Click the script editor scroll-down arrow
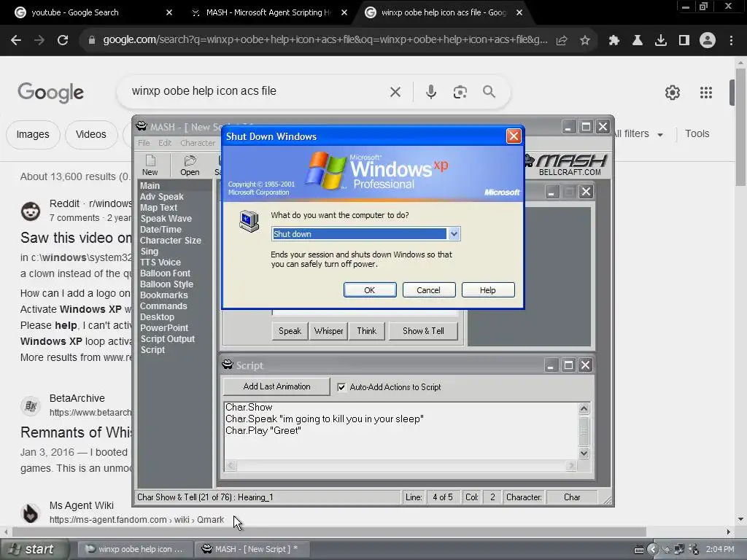Image resolution: width=747 pixels, height=560 pixels. click(x=584, y=453)
